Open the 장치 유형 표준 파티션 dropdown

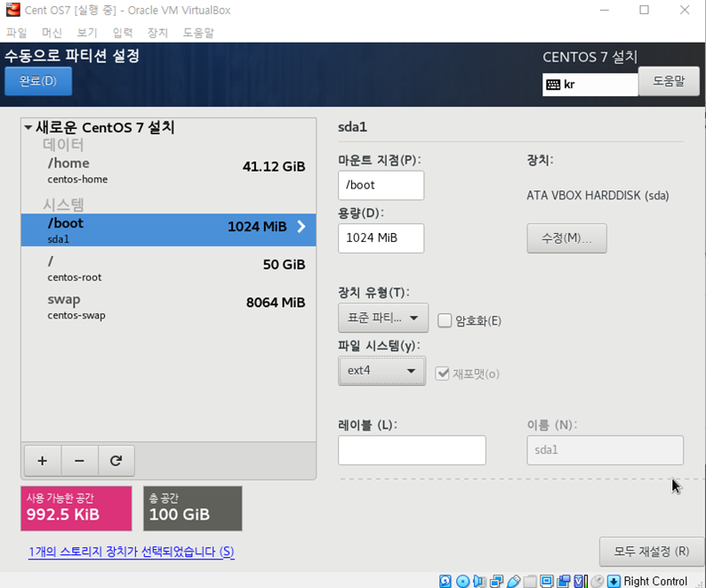click(x=383, y=318)
